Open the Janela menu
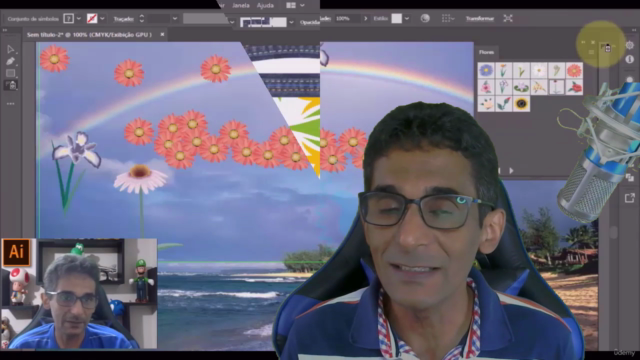This screenshot has height=360, width=640. [x=241, y=6]
